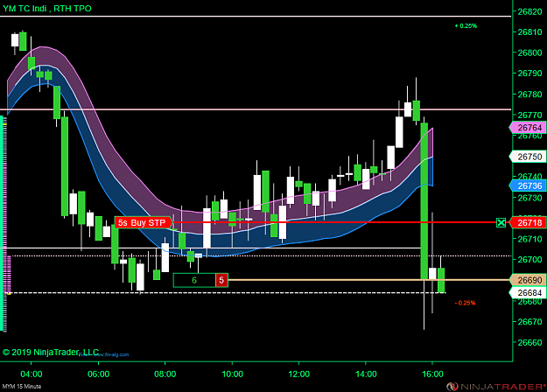Click the 'MYM 15 Minute' instrument label
547x392 pixels.
coord(22,387)
